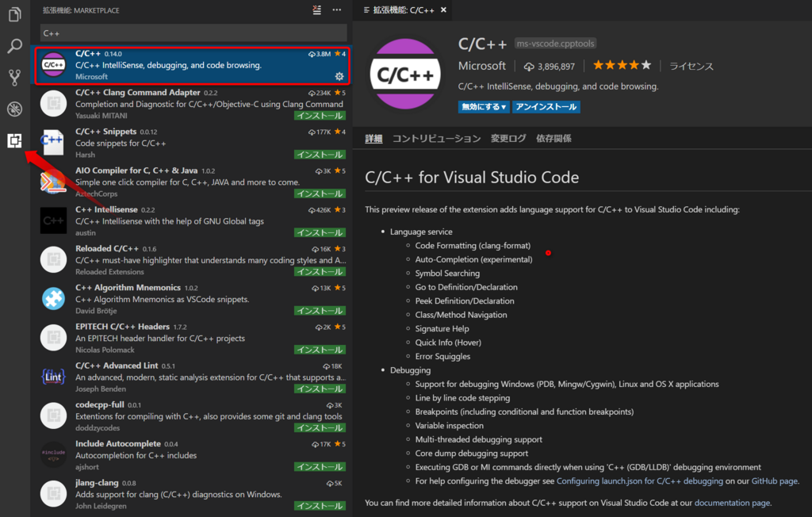Select the C++ Algorithm Mnemonics title
Image resolution: width=812 pixels, height=517 pixels.
[128, 288]
